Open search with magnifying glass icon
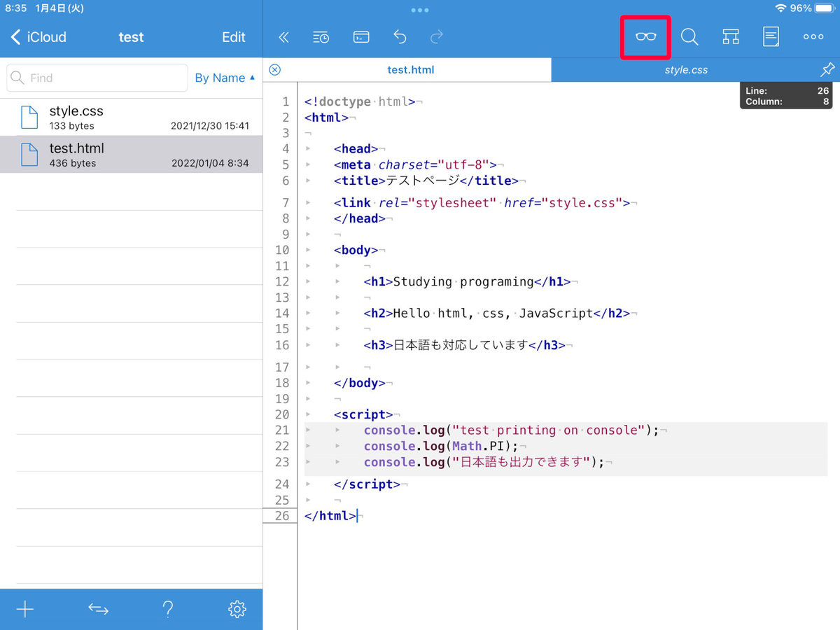 (689, 37)
